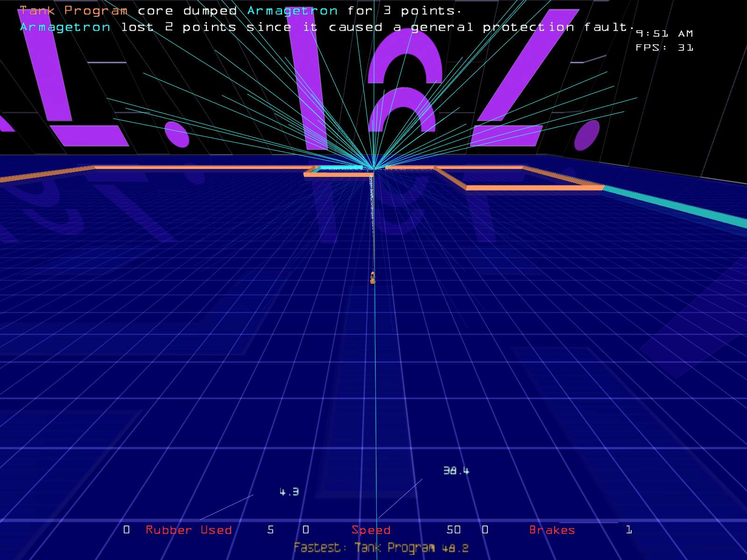The image size is (747, 560).
Task: Click the FPS: 31 counter
Action: tap(664, 48)
